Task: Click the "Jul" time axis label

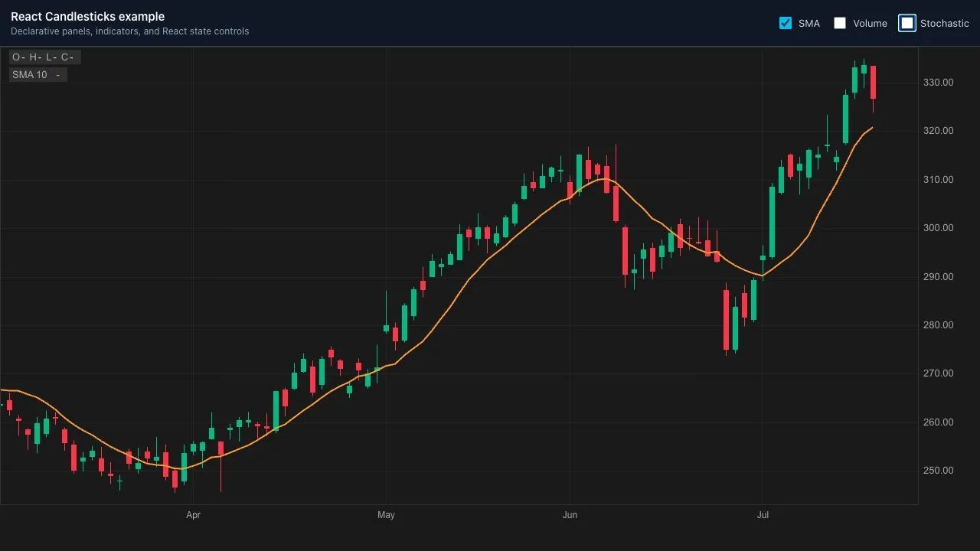Action: click(x=763, y=515)
